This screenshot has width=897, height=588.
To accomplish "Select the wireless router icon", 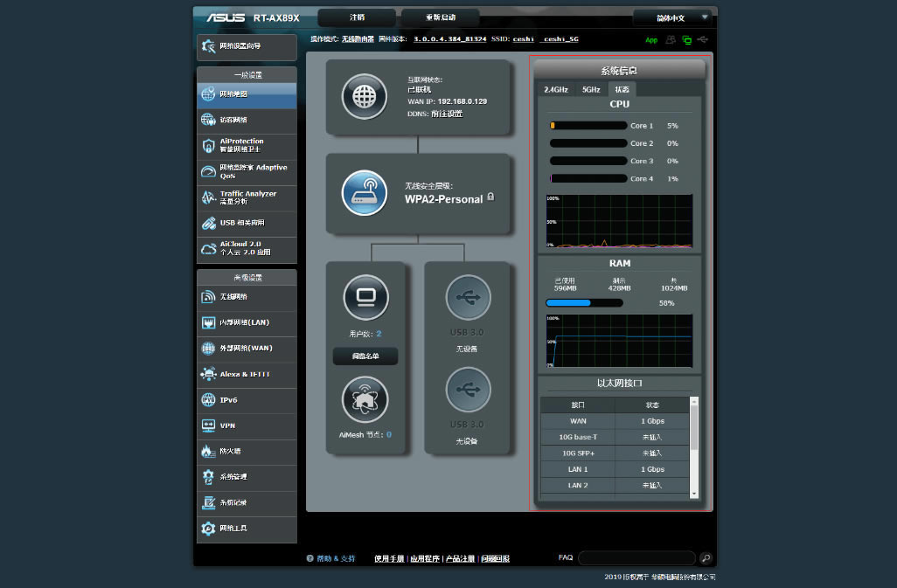I will tap(364, 193).
